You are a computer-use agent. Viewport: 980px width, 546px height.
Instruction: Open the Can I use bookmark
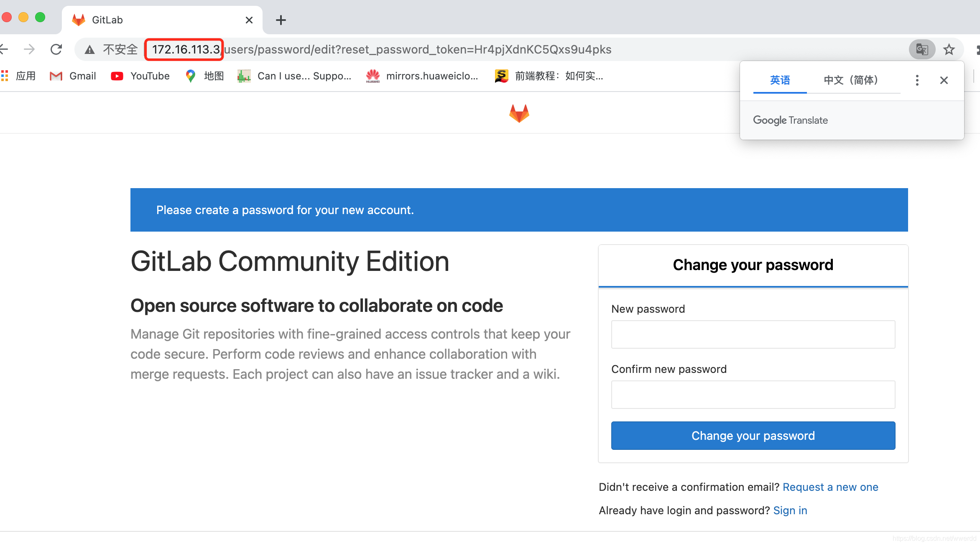pyautogui.click(x=294, y=76)
